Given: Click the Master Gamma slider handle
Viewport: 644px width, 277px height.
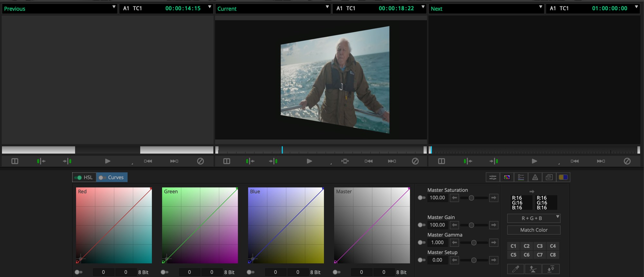Looking at the screenshot, I should click(x=474, y=242).
